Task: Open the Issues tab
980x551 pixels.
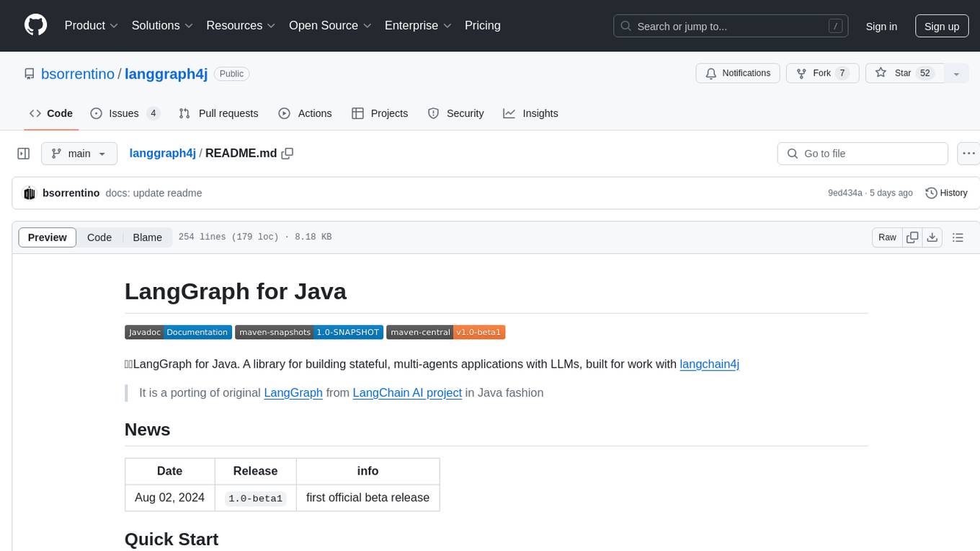Action: pyautogui.click(x=125, y=113)
